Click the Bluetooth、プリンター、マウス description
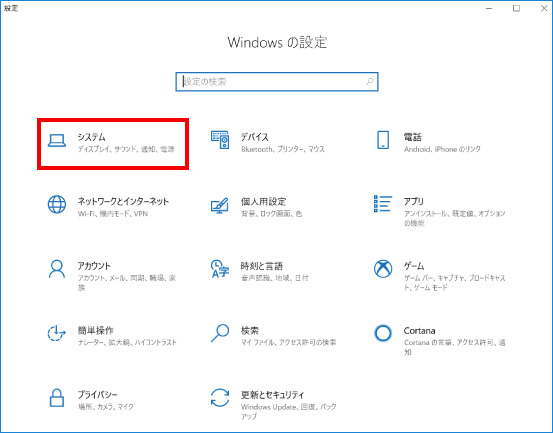The image size is (553, 433). (x=283, y=149)
